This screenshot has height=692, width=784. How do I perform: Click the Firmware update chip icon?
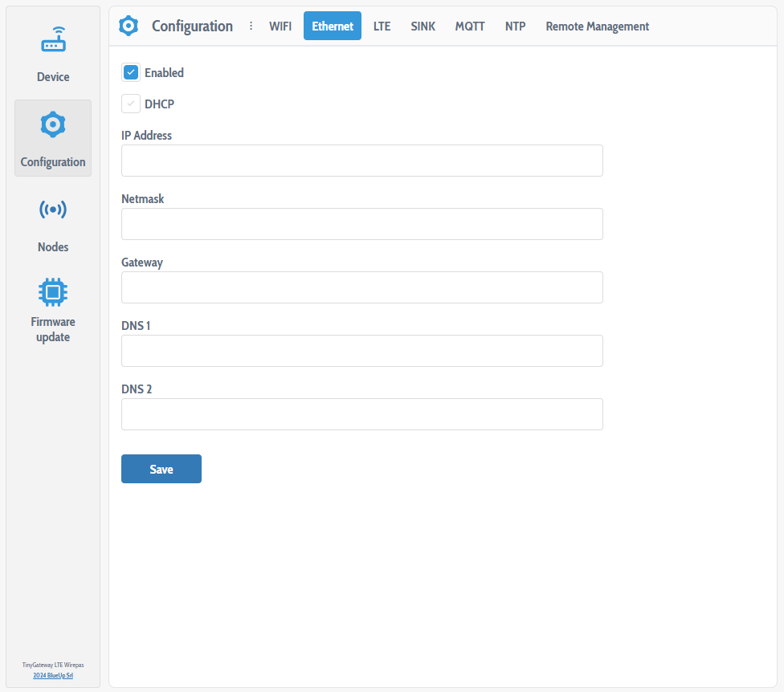pos(53,292)
